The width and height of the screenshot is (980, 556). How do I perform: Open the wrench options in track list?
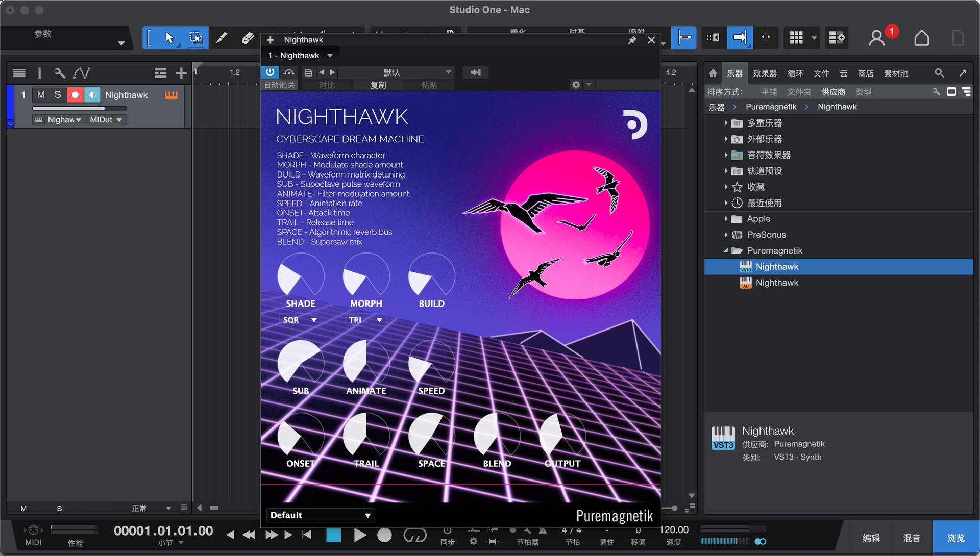(60, 73)
